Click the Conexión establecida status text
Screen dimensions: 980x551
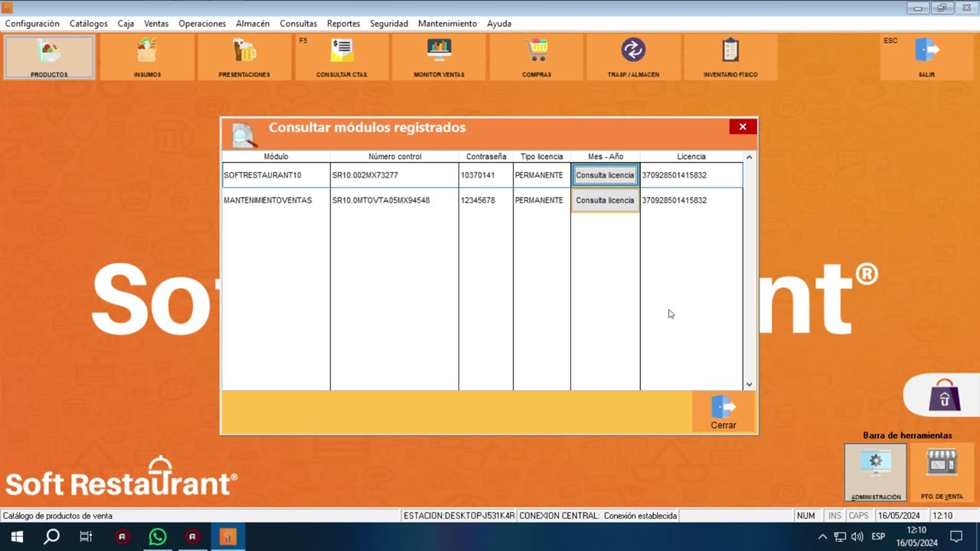(640, 516)
